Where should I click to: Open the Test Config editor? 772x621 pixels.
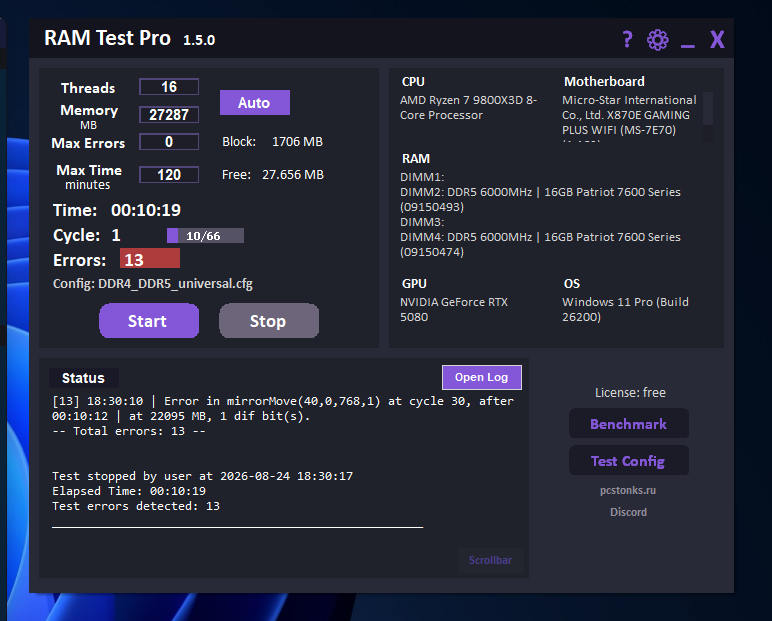tap(629, 460)
